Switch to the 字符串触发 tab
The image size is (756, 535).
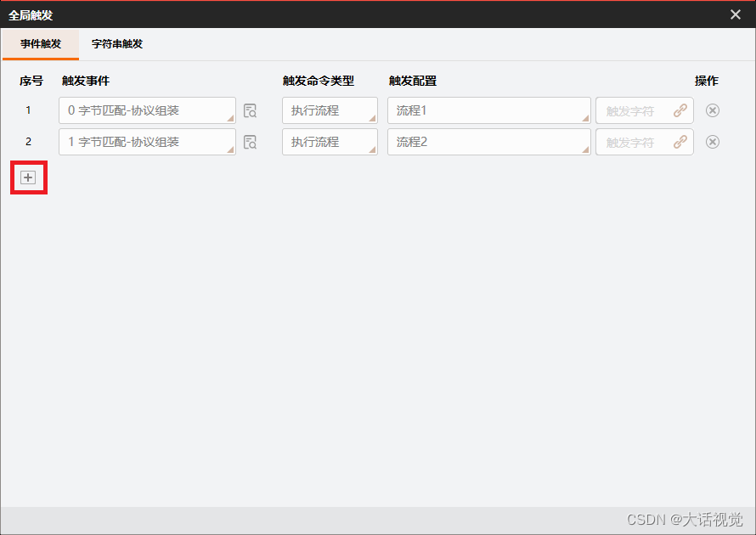(117, 44)
